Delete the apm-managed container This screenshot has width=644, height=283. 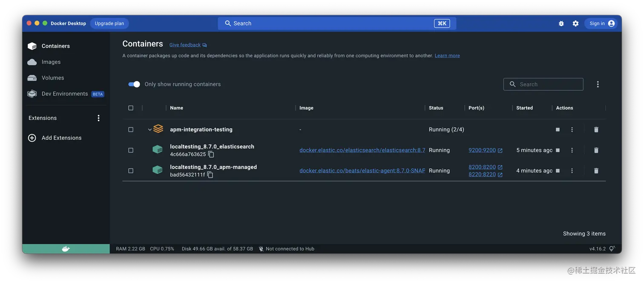[x=596, y=171]
